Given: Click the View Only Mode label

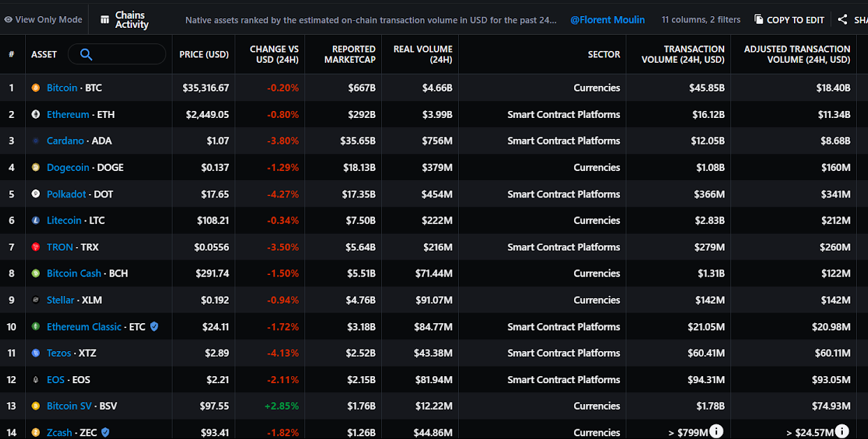Looking at the screenshot, I should coord(49,20).
